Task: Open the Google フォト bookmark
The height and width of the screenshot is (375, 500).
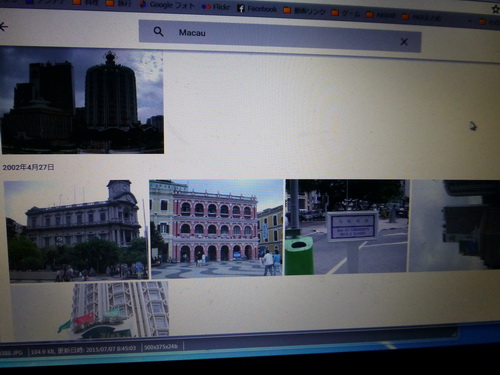Action: point(166,5)
